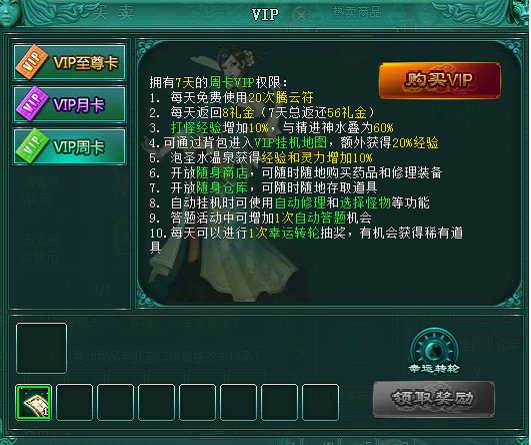Click the ticket item in first slot
Viewport: 531px width, 445px height.
[x=34, y=402]
